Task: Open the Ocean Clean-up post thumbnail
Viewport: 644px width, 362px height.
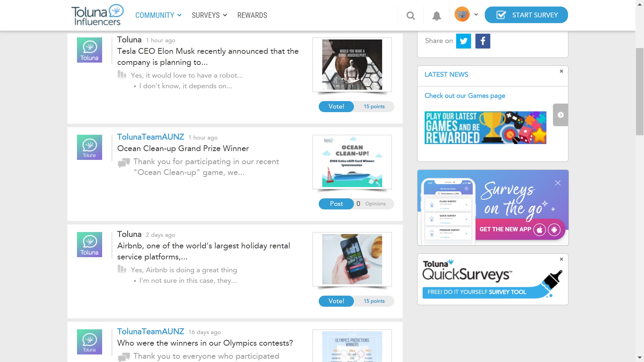Action: pos(352,162)
